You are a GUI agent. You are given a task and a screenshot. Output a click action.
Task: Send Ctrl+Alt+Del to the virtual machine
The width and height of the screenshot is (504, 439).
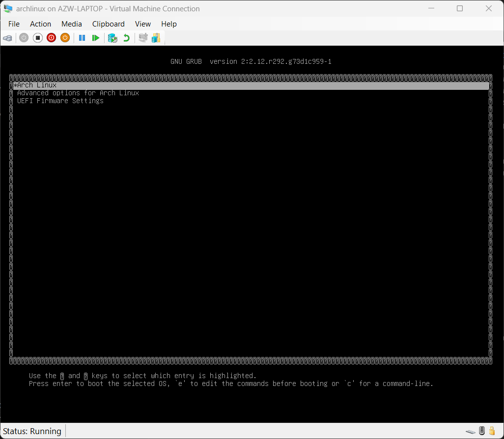7,38
